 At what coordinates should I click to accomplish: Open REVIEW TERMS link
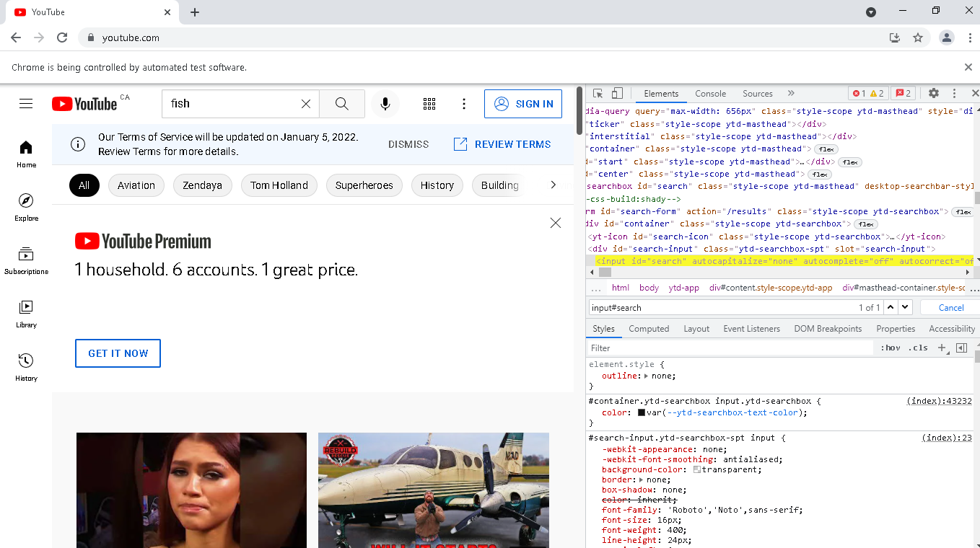tap(502, 144)
